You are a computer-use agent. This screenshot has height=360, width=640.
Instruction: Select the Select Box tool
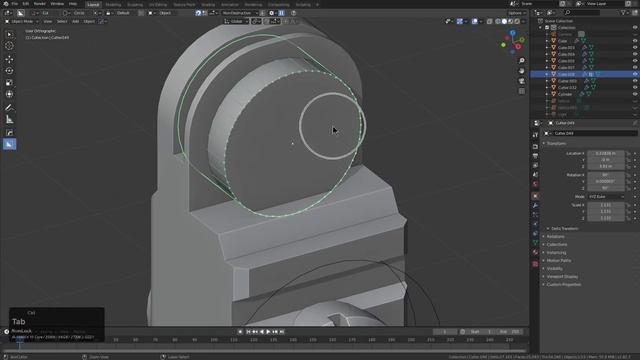click(x=9, y=34)
